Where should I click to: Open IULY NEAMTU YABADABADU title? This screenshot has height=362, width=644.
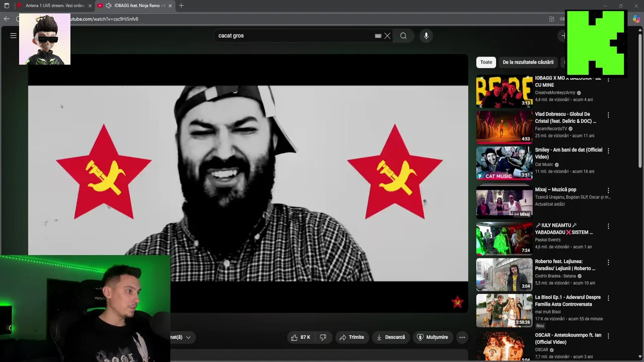[x=564, y=229]
